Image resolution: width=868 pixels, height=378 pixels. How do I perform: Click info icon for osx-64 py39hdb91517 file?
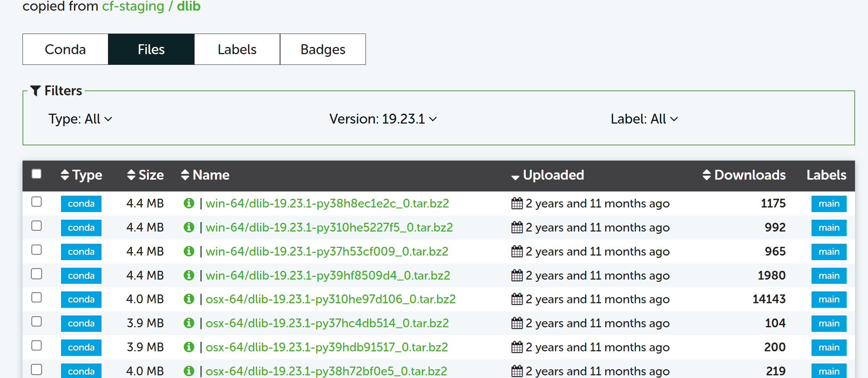point(189,347)
